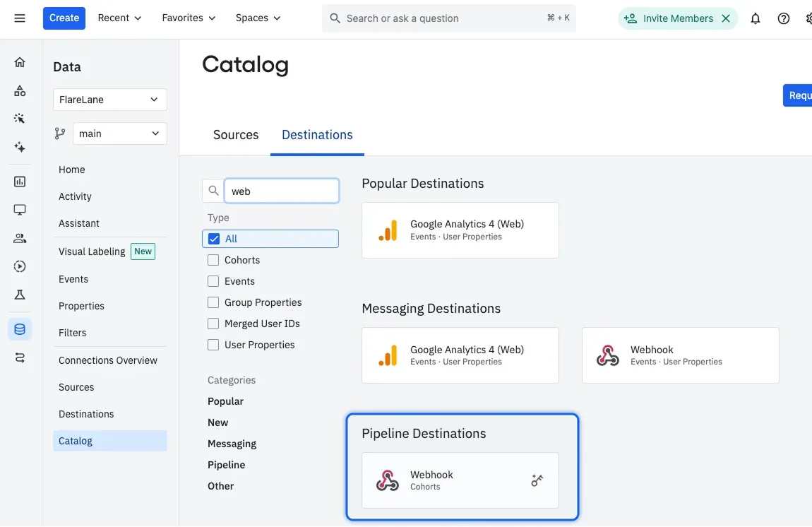This screenshot has height=527, width=812.
Task: Dismiss the Invite Members pill
Action: pyautogui.click(x=726, y=18)
